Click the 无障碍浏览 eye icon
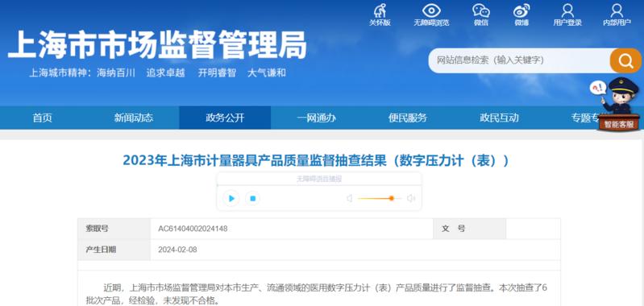 click(431, 10)
